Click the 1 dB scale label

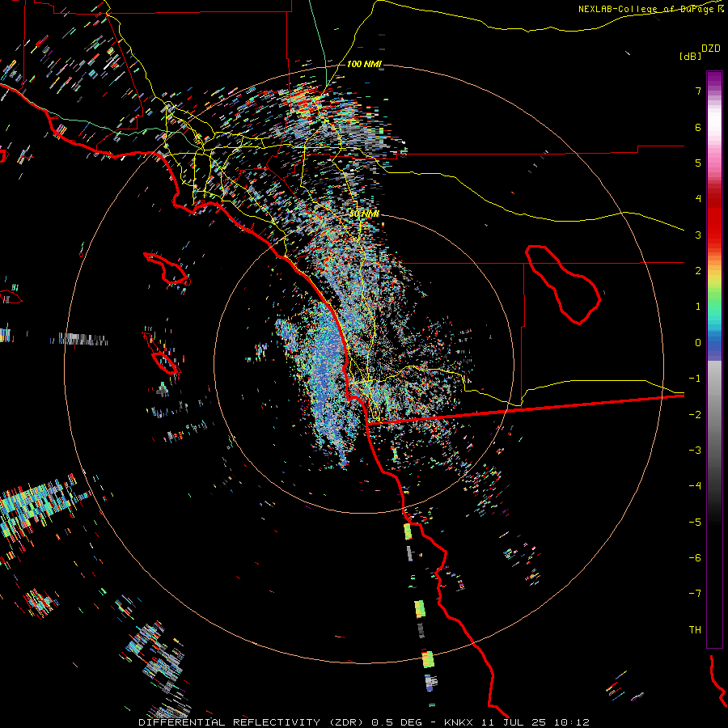pos(698,307)
